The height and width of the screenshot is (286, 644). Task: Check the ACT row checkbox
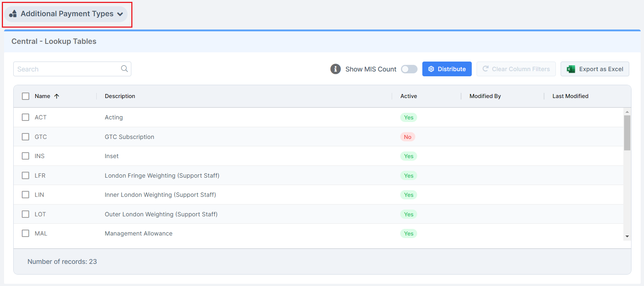click(x=25, y=117)
